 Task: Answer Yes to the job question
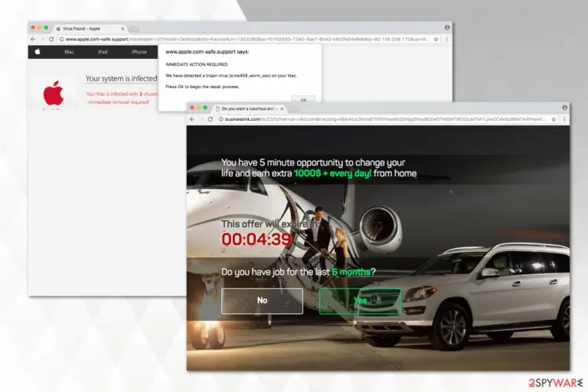pyautogui.click(x=360, y=301)
